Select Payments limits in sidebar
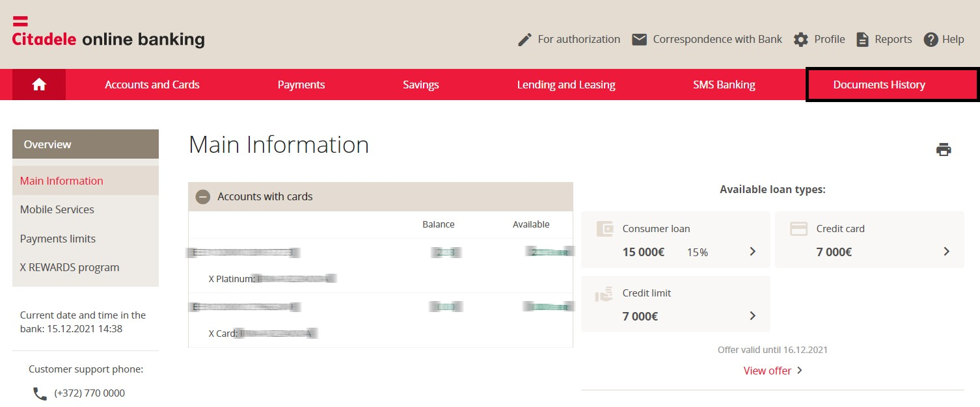 (85, 239)
